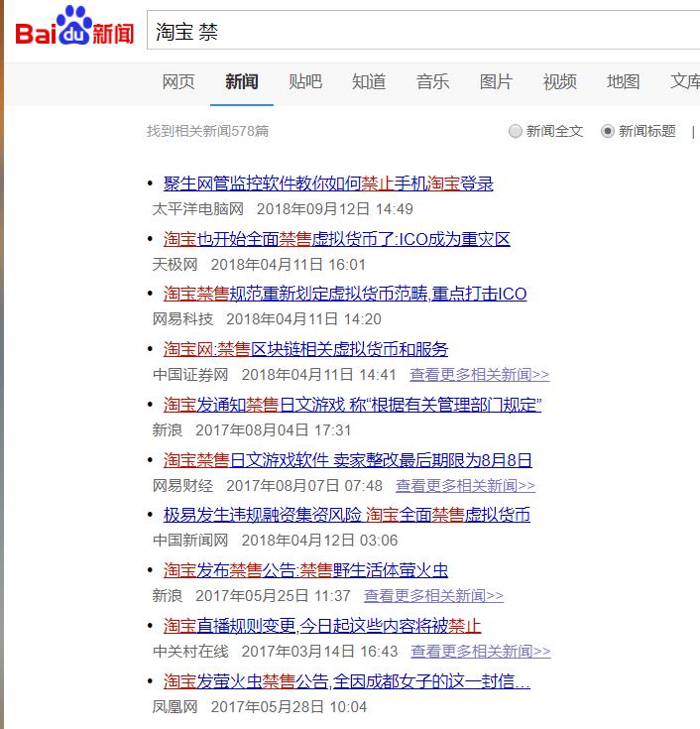Open the 视频 tab
This screenshot has width=700, height=729.
(560, 81)
